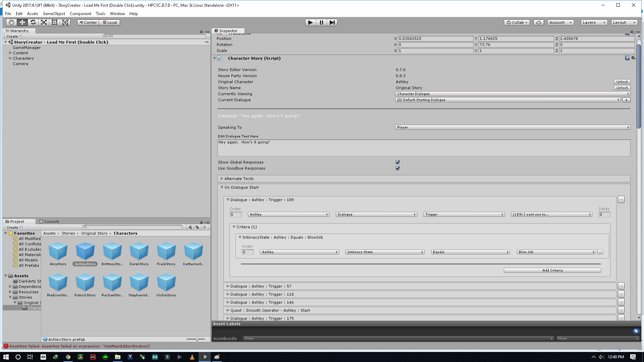Image resolution: width=644 pixels, height=362 pixels.
Task: Open the Tools menu
Action: pyautogui.click(x=100, y=14)
